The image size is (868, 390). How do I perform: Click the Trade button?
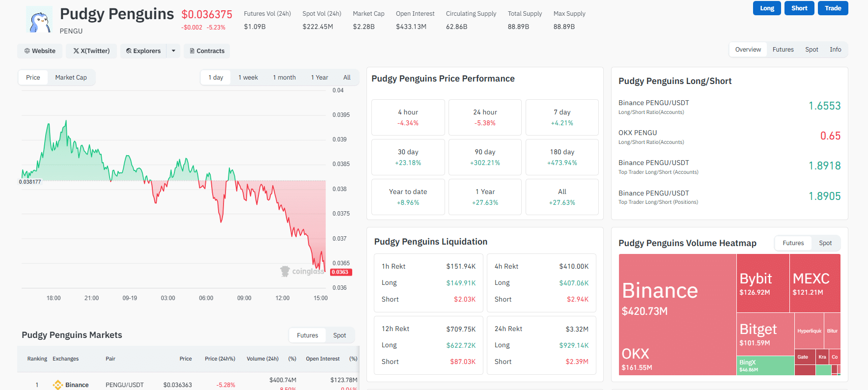point(833,8)
